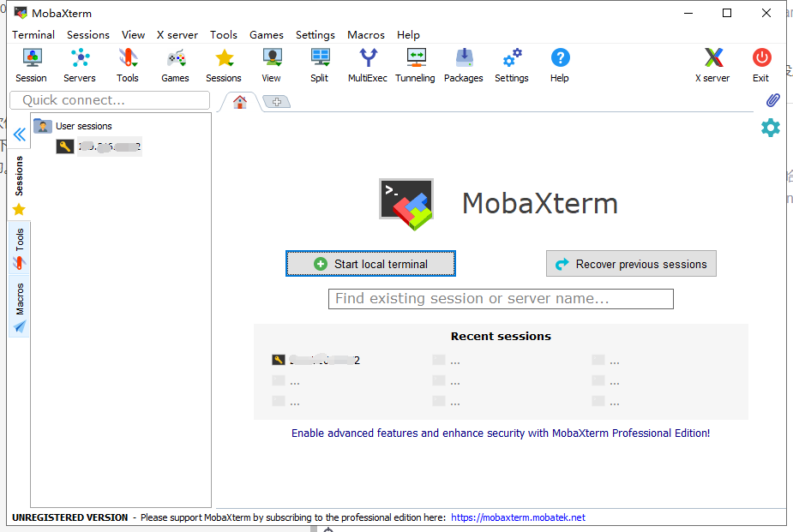Open the Macros menu
Image resolution: width=793 pixels, height=532 pixels.
366,35
